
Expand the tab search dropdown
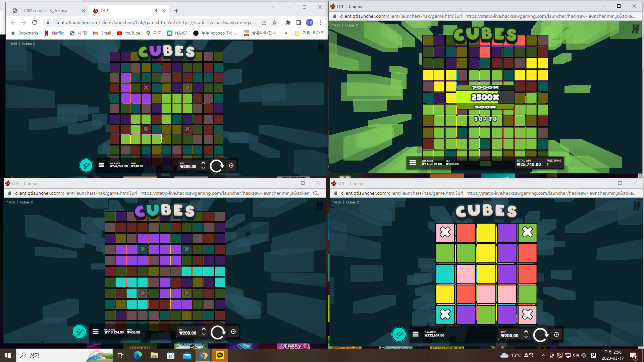coord(274,7)
